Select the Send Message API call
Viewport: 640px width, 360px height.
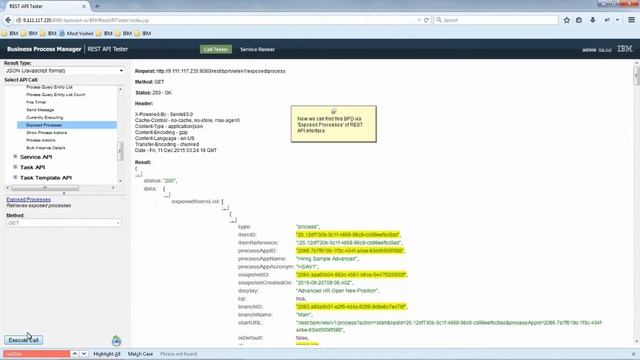tap(40, 110)
